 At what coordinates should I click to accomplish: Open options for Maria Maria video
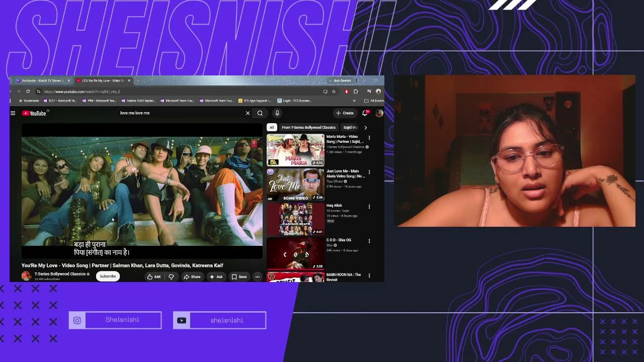point(369,137)
